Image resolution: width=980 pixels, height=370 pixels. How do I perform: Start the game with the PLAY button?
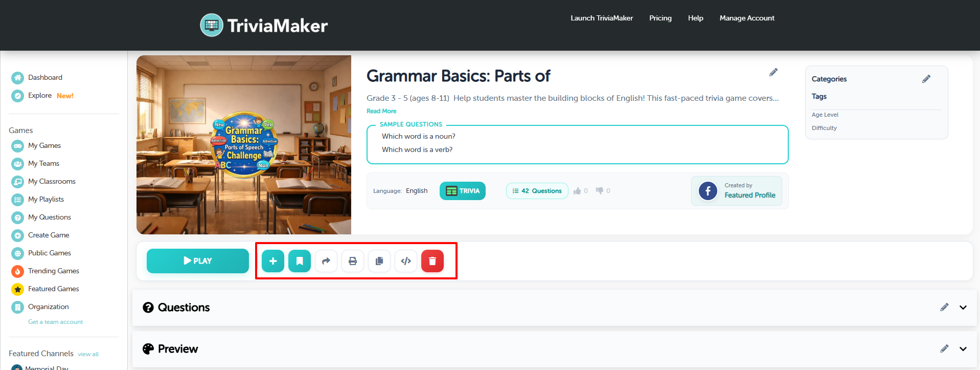198,261
